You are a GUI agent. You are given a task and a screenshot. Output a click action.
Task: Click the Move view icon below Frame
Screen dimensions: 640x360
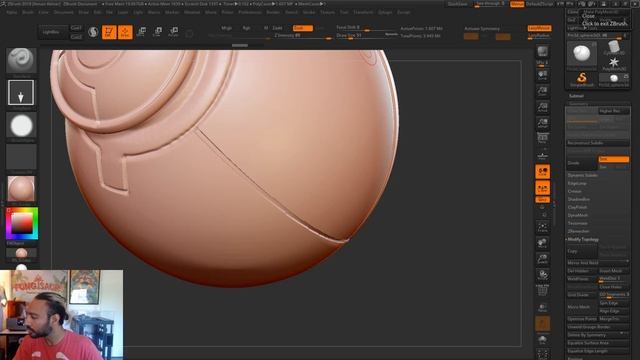(542, 243)
